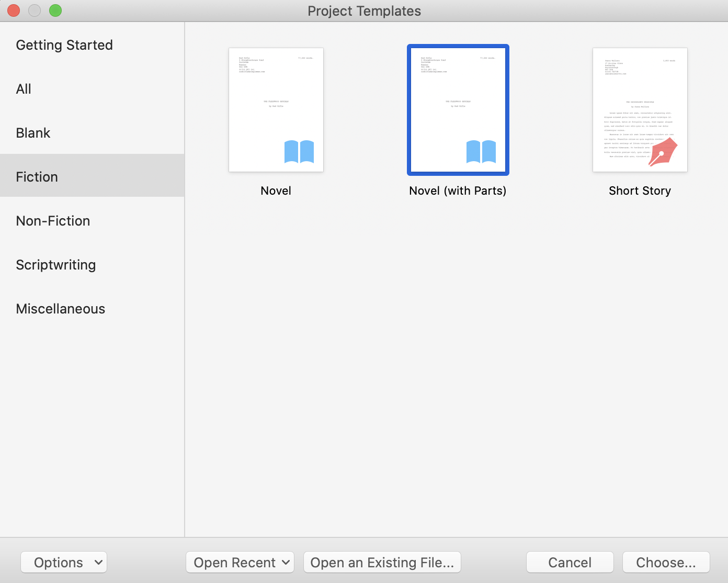This screenshot has height=583, width=728.
Task: Click the red close window button
Action: pos(14,10)
